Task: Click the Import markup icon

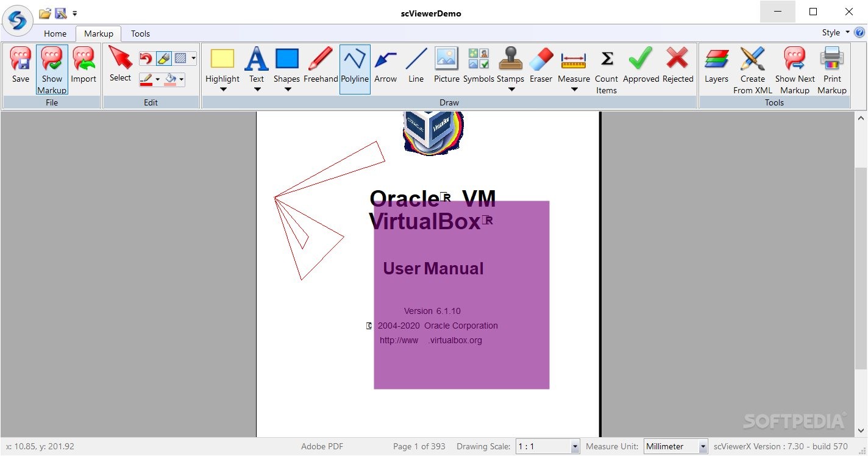Action: point(84,65)
